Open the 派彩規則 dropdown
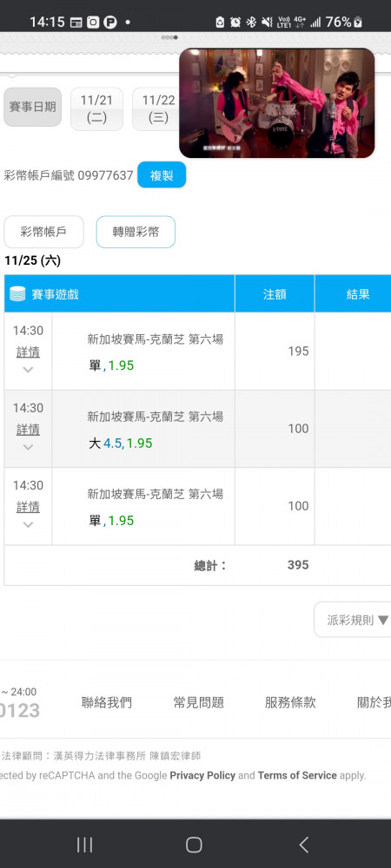 point(354,620)
